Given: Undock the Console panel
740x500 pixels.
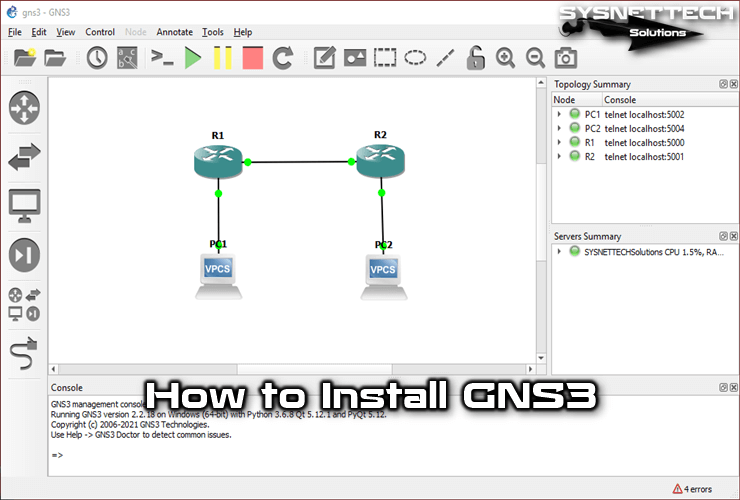Looking at the screenshot, I should [723, 387].
